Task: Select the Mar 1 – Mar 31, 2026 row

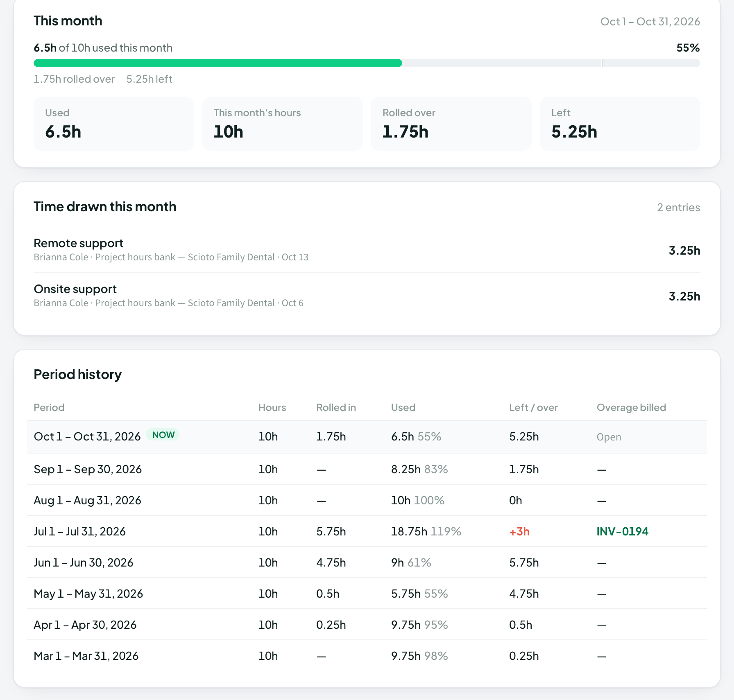Action: 367,656
